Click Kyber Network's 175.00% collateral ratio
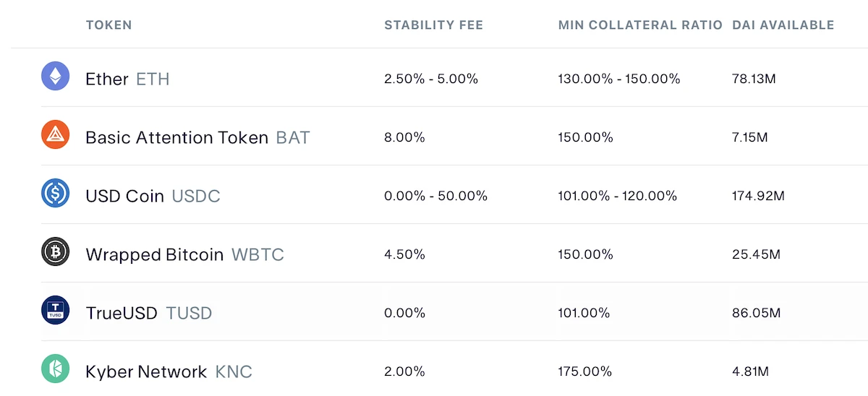This screenshot has height=396, width=868. (584, 371)
